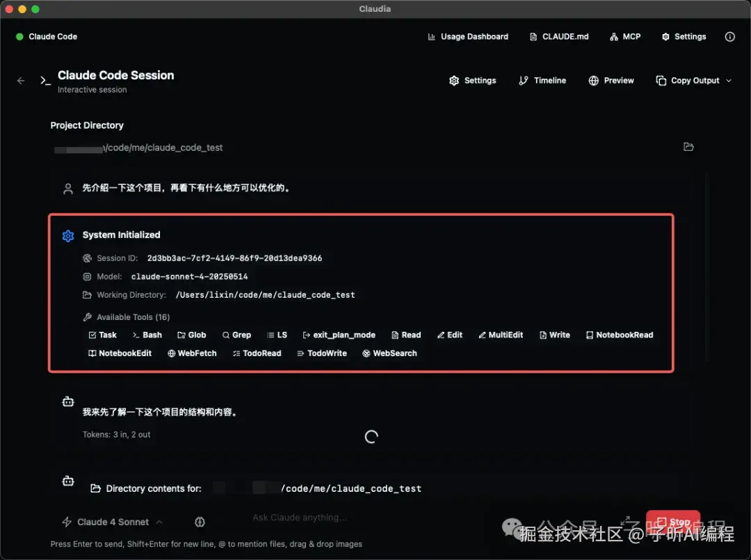Click the Tokens: 3 in, 2 out text

(116, 435)
